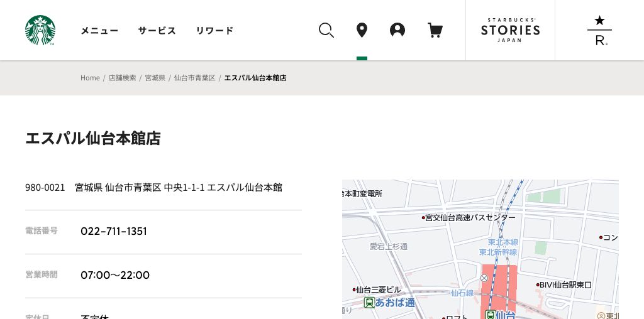
Task: Click the 仙台 station icon on map
Action: click(489, 315)
